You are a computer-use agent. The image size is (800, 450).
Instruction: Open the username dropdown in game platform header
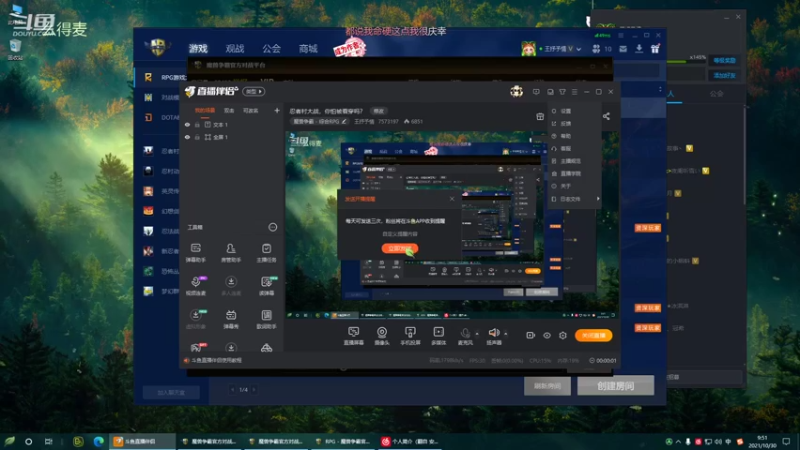tap(579, 49)
